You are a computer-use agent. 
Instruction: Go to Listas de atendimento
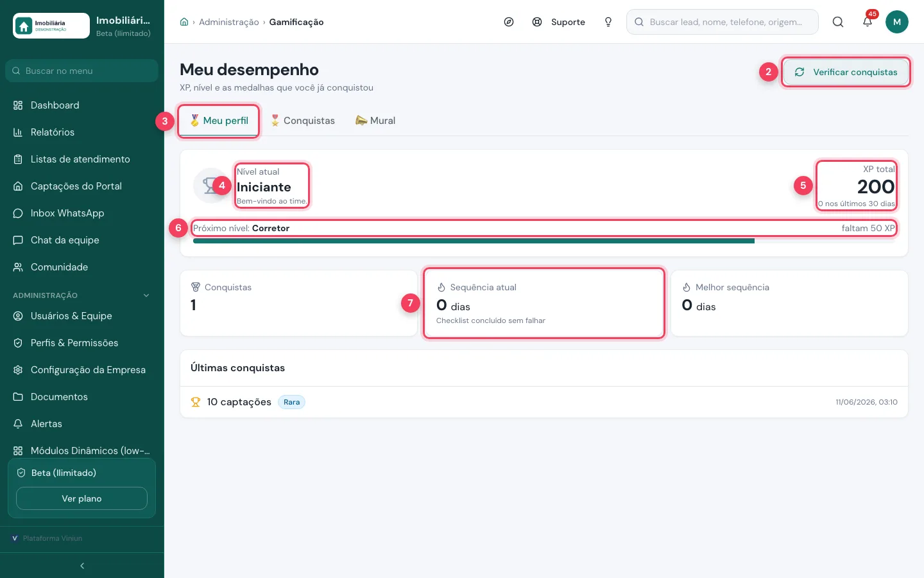tap(81, 159)
